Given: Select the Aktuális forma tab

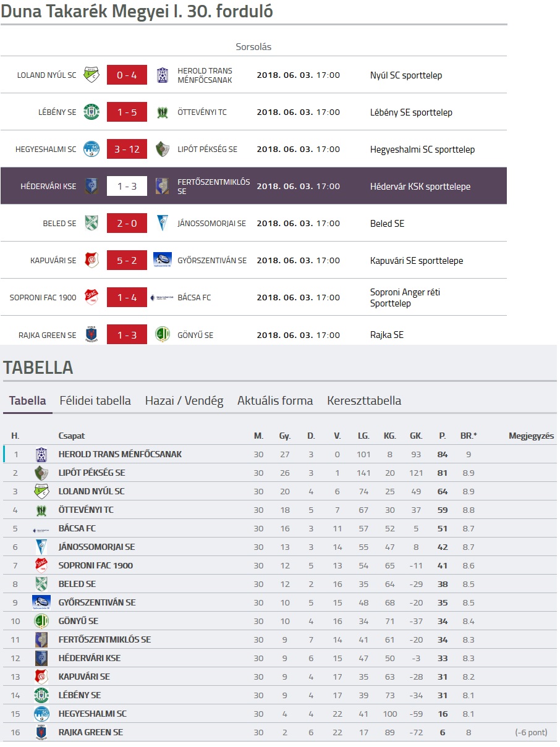Looking at the screenshot, I should [x=275, y=400].
